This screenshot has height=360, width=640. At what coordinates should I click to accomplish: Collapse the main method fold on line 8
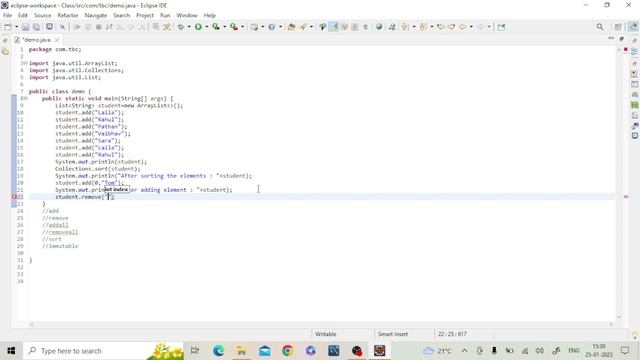26,98
